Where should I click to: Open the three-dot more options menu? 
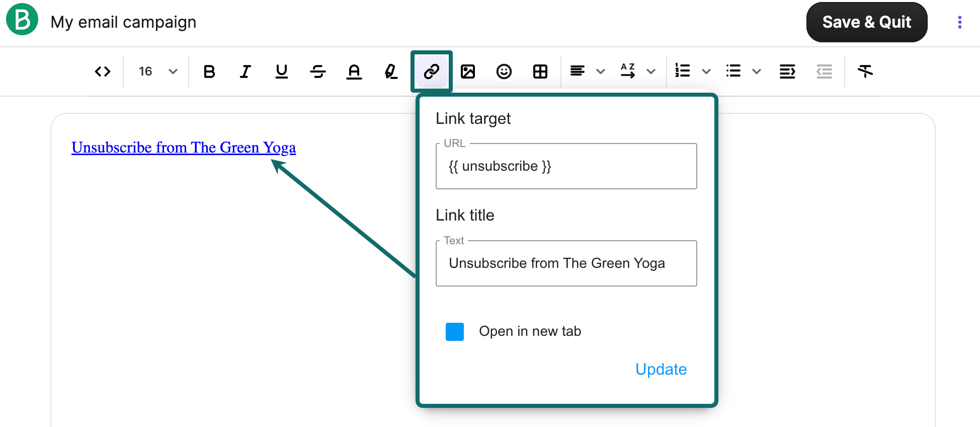click(959, 22)
